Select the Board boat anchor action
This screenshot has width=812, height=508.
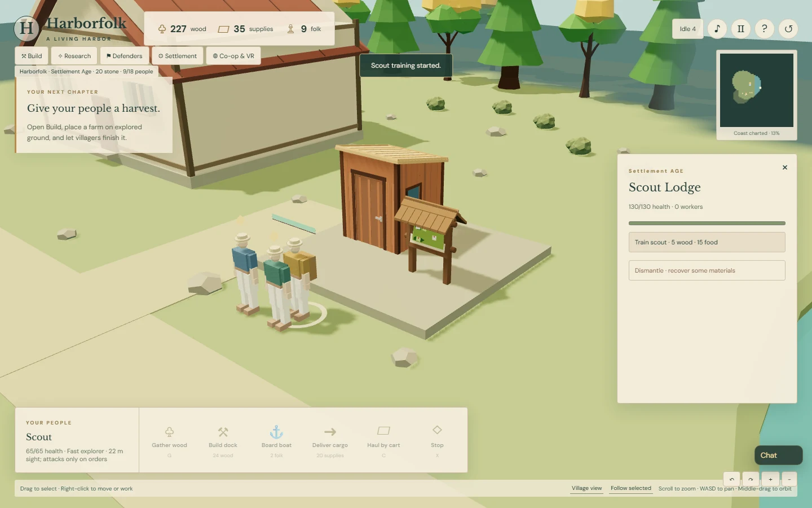[x=276, y=440]
